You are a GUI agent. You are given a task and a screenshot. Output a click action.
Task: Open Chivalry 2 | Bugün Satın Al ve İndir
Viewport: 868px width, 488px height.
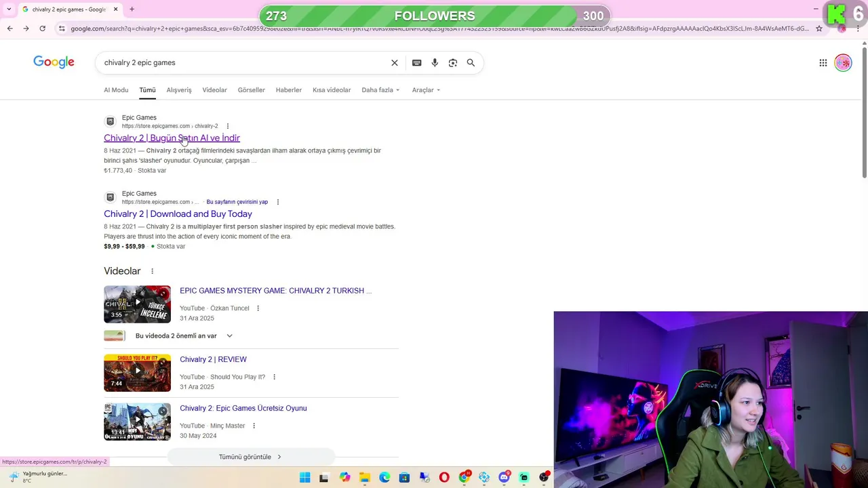pos(172,138)
